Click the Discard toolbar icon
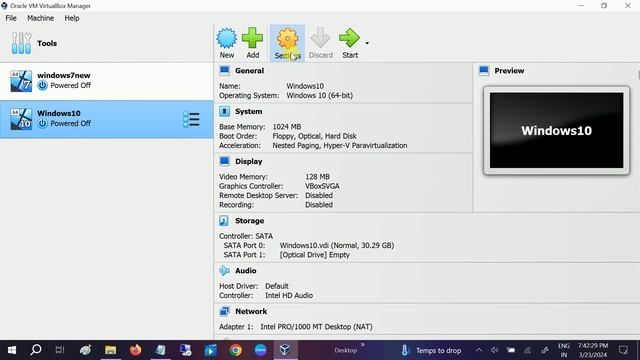The image size is (640, 360). tap(320, 38)
